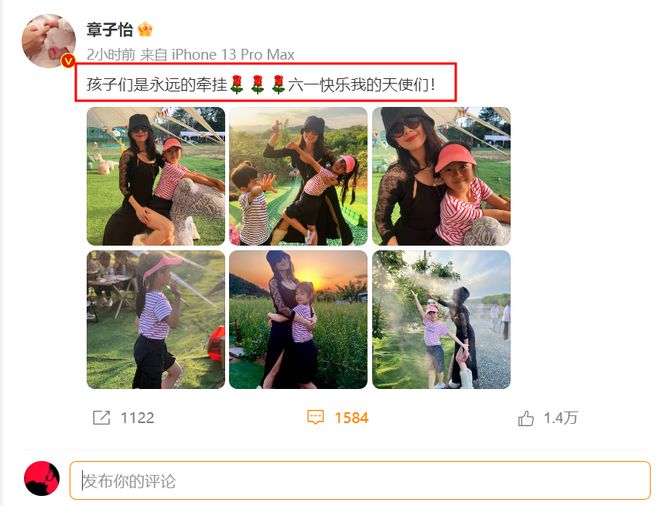Viewport: 660px width, 506px height.
Task: Click the 2小时前 timestamp
Action: click(x=111, y=55)
